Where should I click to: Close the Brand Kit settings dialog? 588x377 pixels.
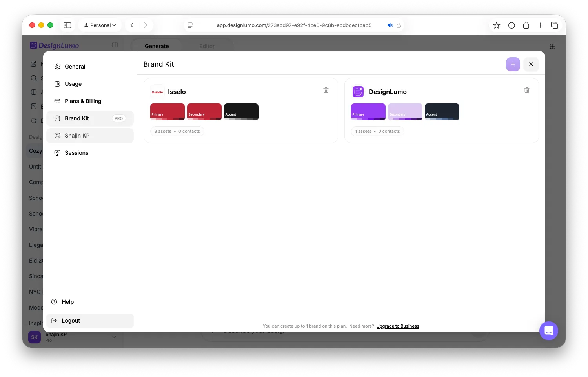point(531,64)
